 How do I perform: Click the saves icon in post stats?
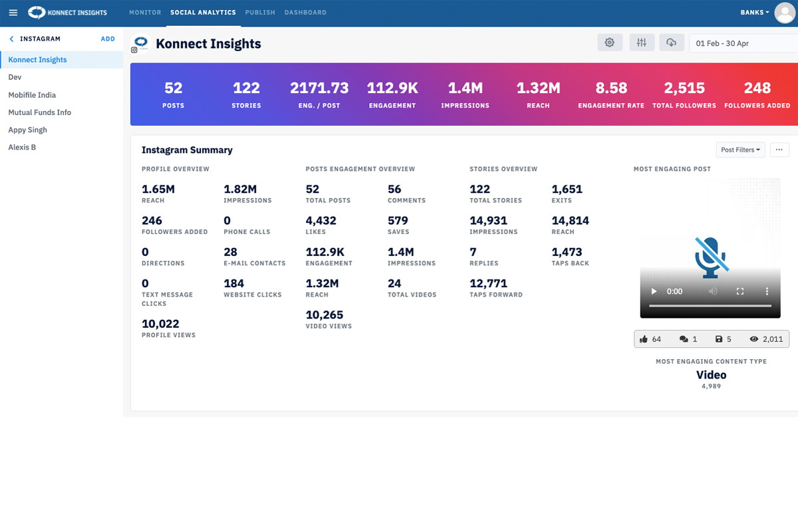coord(719,339)
